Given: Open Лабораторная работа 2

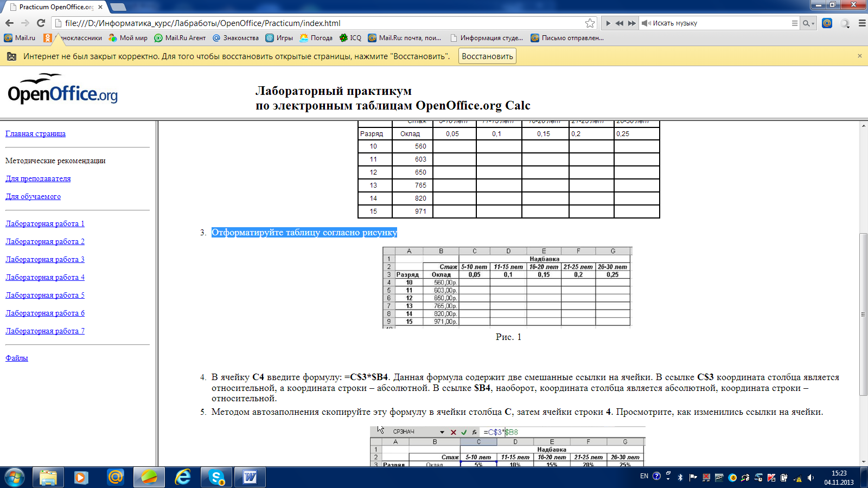Looking at the screenshot, I should click(x=45, y=241).
